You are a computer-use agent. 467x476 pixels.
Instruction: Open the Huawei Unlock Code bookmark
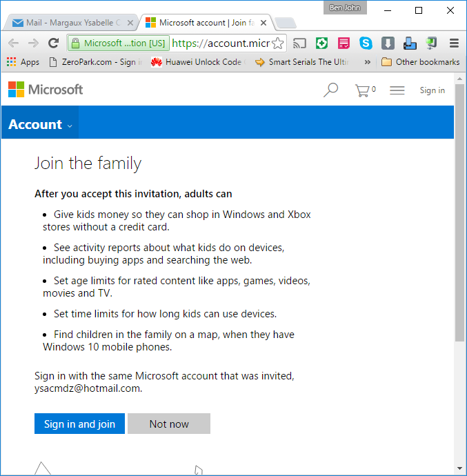tap(197, 62)
